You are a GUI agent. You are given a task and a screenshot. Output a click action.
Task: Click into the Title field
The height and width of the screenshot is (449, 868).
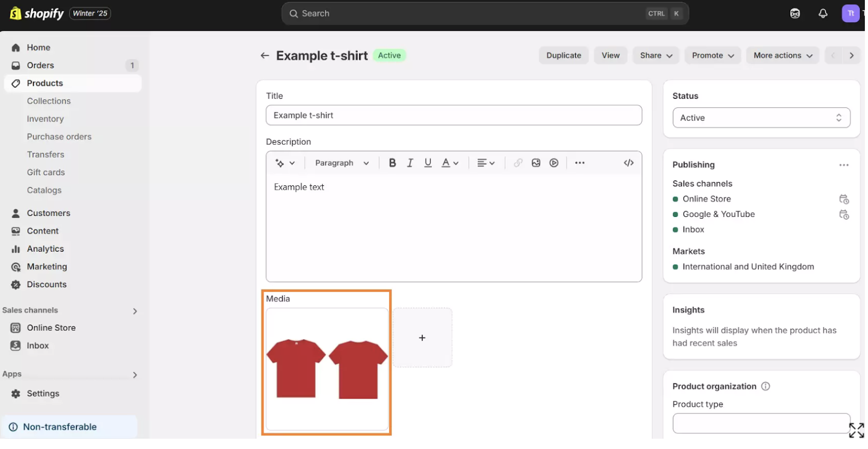pos(454,115)
